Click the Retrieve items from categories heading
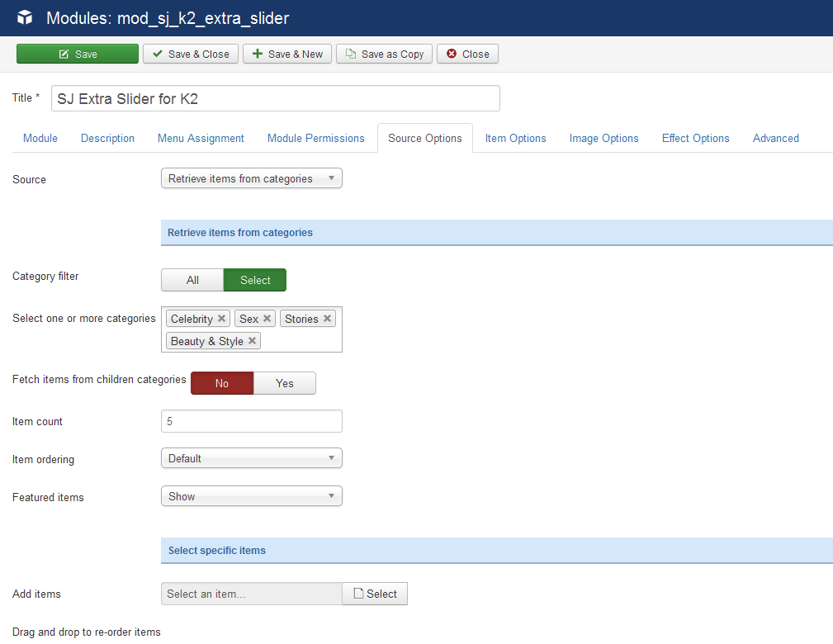The width and height of the screenshot is (833, 644). tap(240, 233)
